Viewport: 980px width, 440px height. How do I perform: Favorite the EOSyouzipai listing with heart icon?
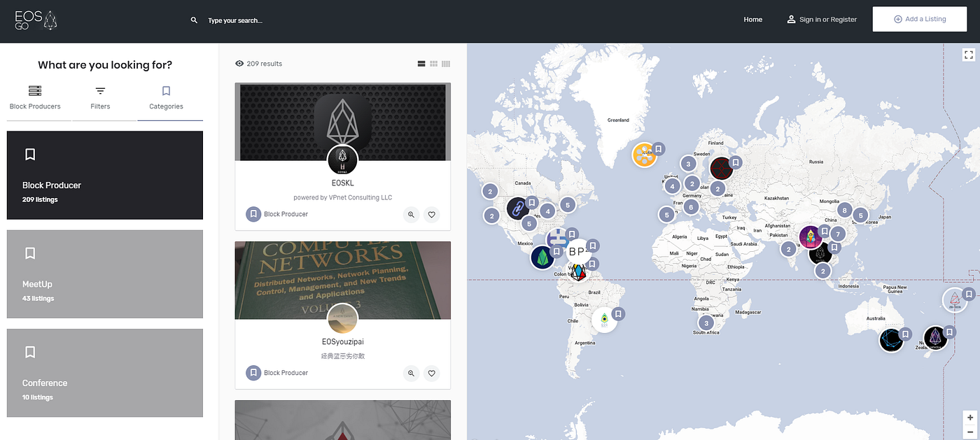pyautogui.click(x=432, y=374)
